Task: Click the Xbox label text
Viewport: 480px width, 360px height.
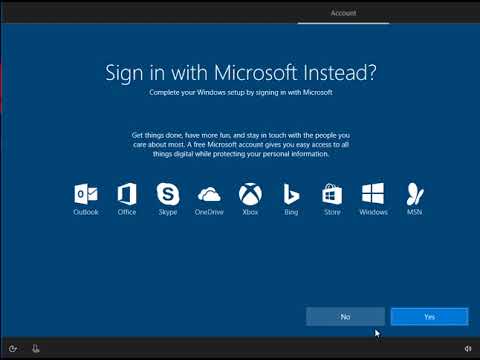Action: point(250,212)
